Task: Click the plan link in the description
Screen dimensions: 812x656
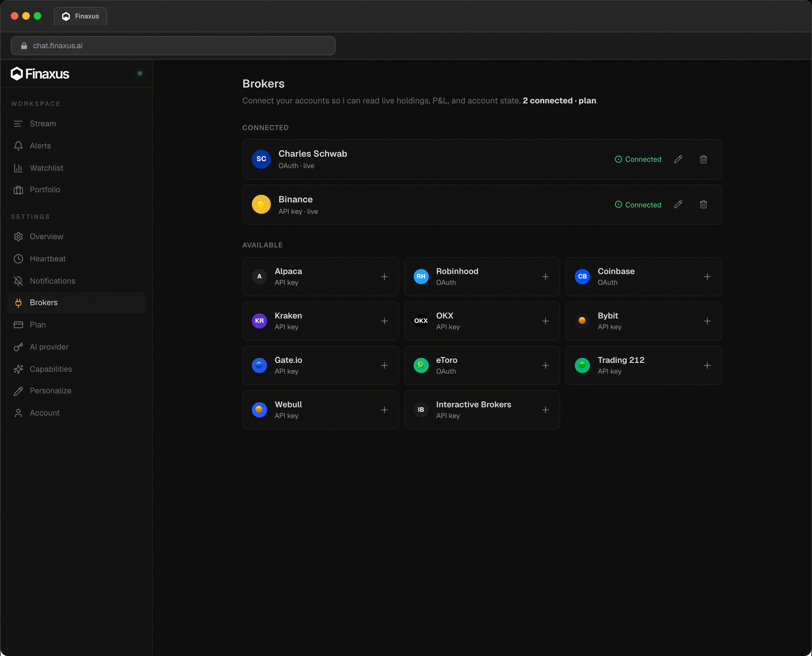Action: coord(587,101)
